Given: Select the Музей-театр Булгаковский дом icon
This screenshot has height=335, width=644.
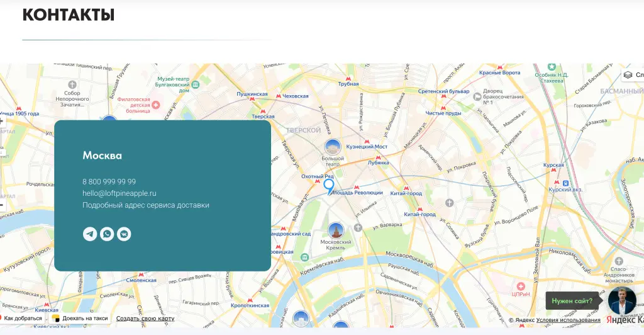Looking at the screenshot, I should tap(196, 84).
